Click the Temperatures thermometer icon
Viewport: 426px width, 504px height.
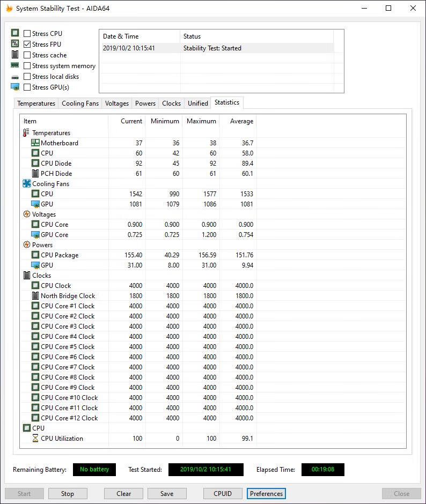coord(26,133)
